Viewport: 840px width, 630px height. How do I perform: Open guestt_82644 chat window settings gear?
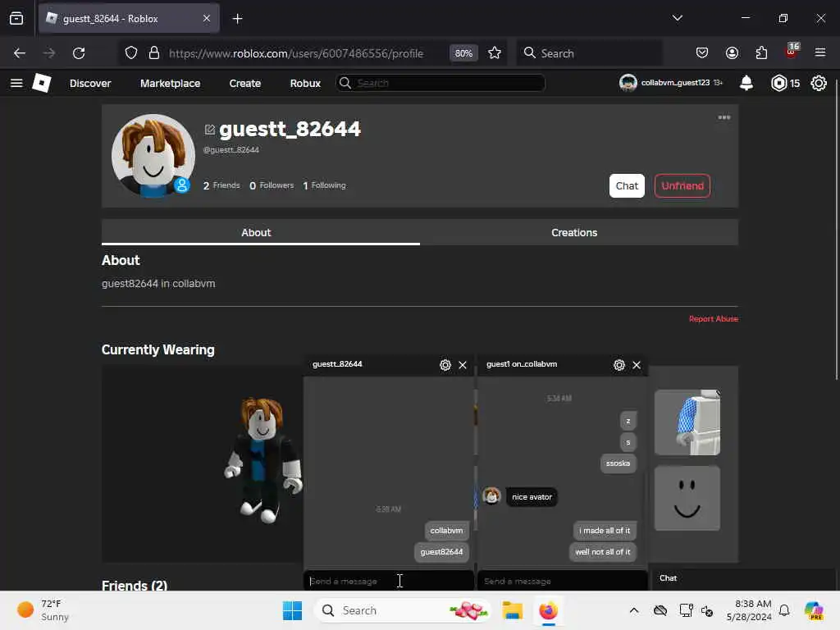445,365
